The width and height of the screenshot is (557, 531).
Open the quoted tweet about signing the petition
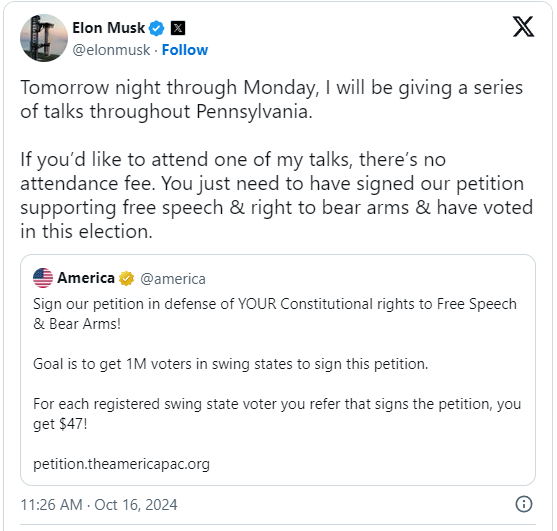pos(278,370)
